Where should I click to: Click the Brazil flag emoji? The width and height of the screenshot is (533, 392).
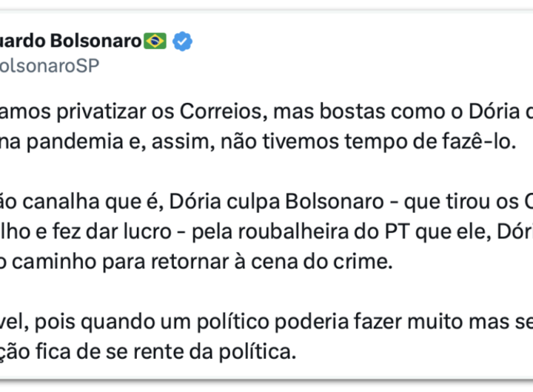155,41
